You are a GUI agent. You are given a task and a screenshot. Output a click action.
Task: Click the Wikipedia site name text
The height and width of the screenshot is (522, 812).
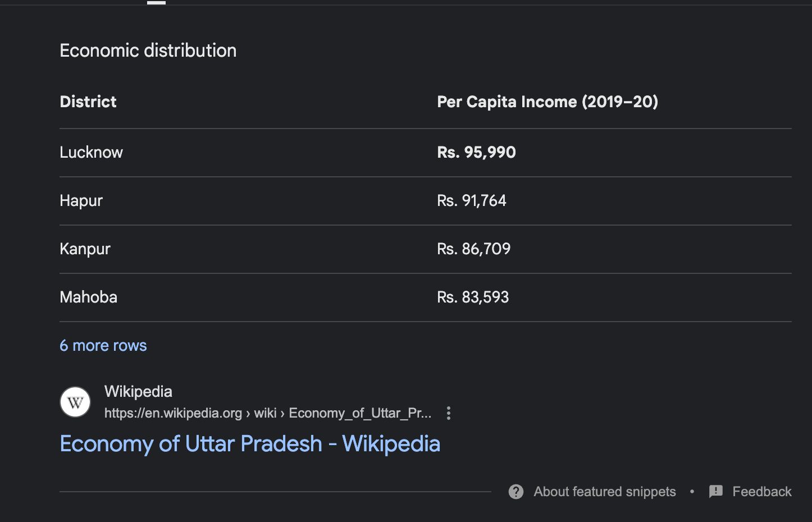click(x=138, y=391)
